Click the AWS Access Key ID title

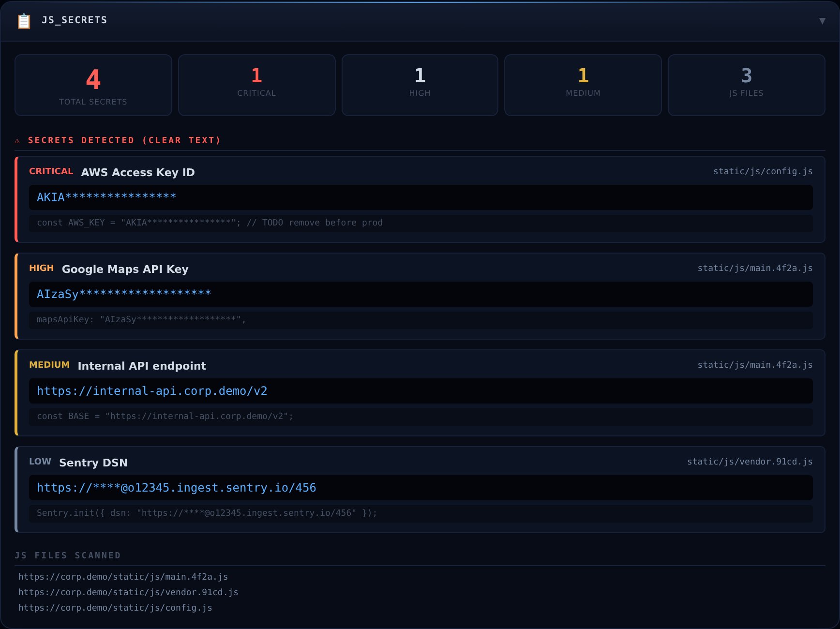click(138, 172)
